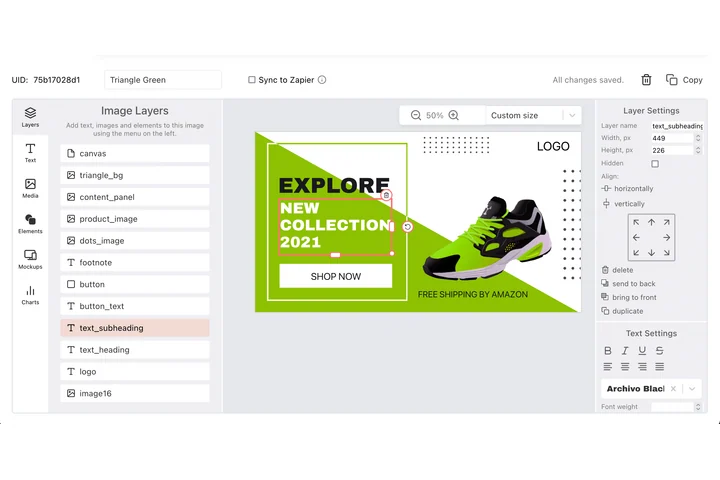The height and width of the screenshot is (480, 720).
Task: Click the Layer name field
Action: pyautogui.click(x=677, y=126)
